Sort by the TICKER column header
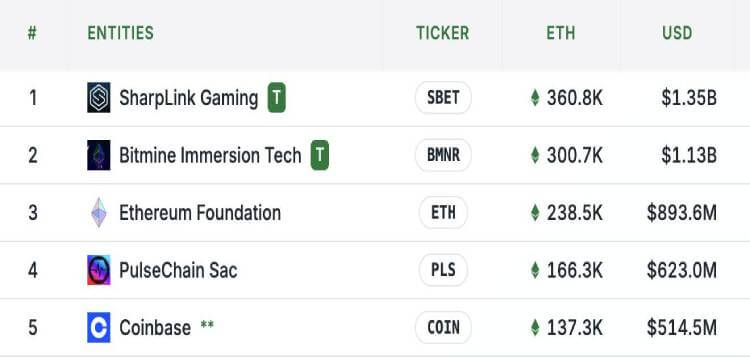This screenshot has width=750, height=360. click(442, 33)
